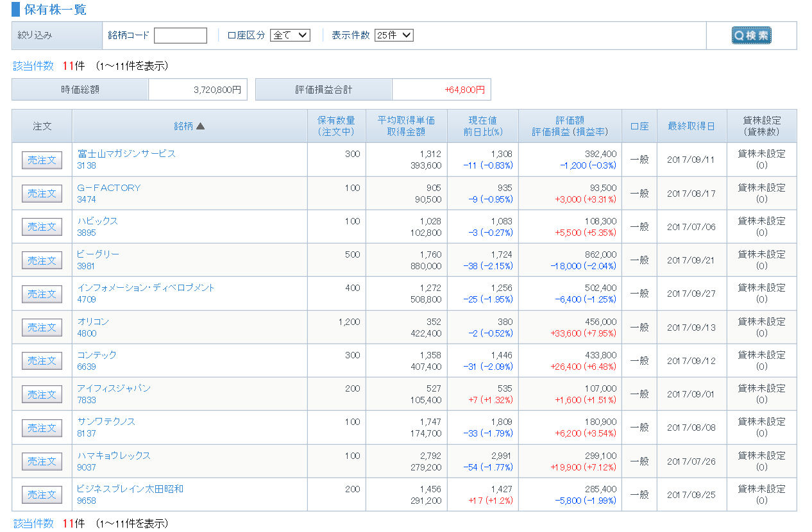Select the 時価総額 value 3,720,800円
Image resolution: width=812 pixels, height=532 pixels.
pyautogui.click(x=217, y=90)
